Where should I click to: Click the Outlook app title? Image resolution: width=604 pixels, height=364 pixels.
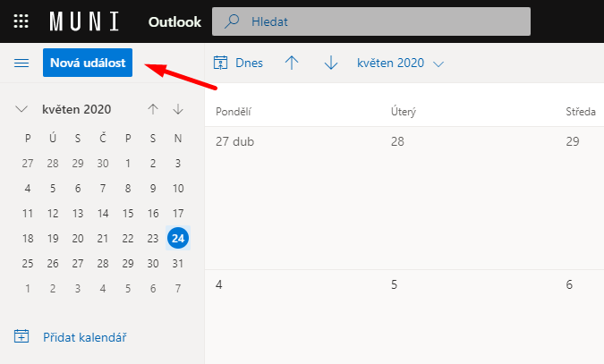174,21
